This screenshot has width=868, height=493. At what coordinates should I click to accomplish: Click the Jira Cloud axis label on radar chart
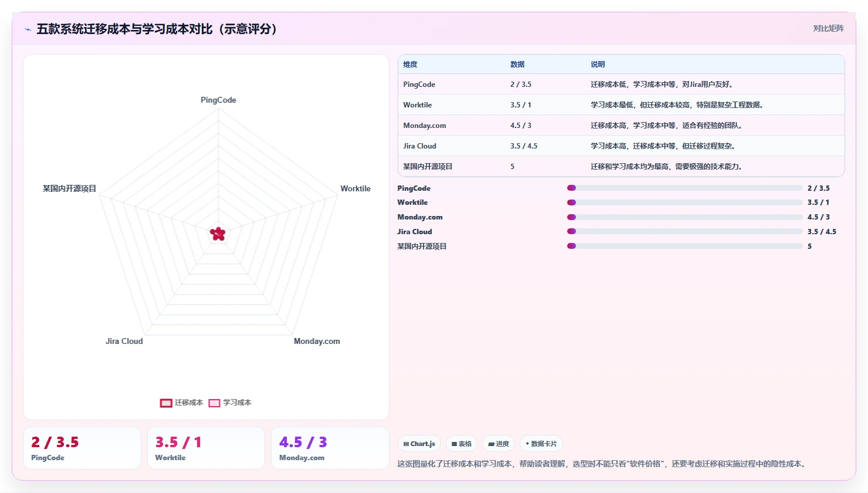point(124,341)
